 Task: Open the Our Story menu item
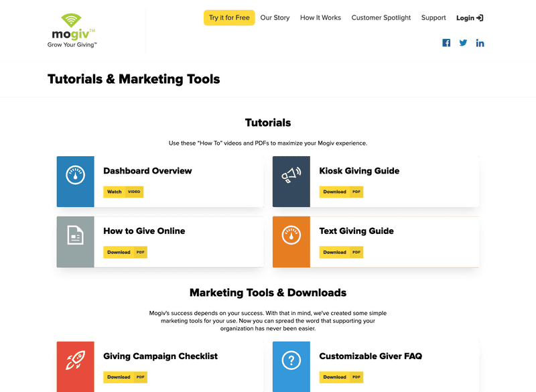pyautogui.click(x=275, y=18)
